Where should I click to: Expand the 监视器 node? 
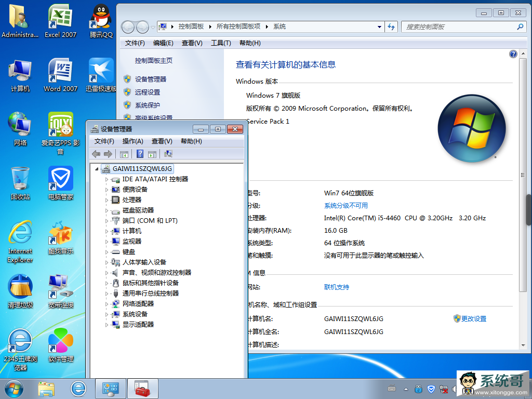point(107,242)
